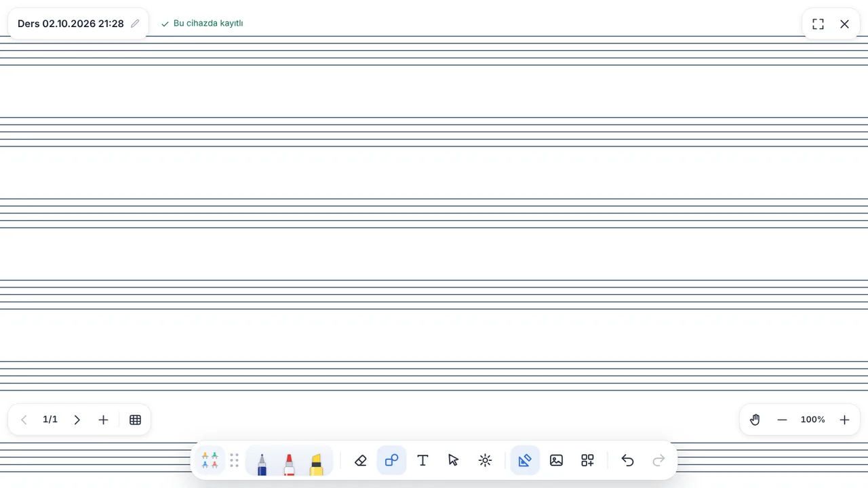Go to the next page
Screen dimensions: 868x488
pyautogui.click(x=77, y=420)
